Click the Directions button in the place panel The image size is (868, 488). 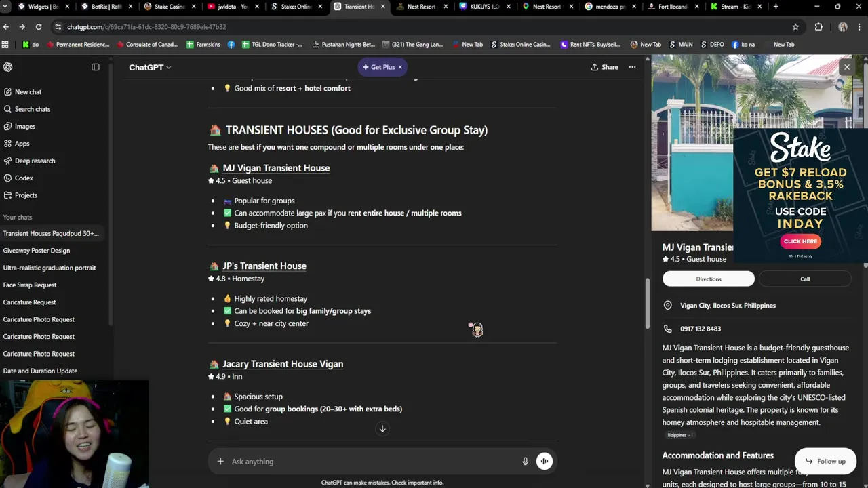[x=708, y=279]
